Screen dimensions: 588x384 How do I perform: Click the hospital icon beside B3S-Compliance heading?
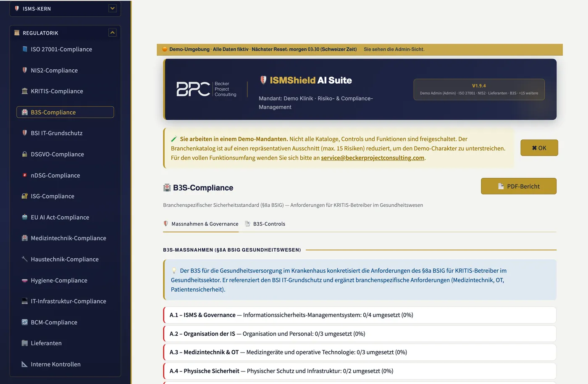[x=167, y=188]
